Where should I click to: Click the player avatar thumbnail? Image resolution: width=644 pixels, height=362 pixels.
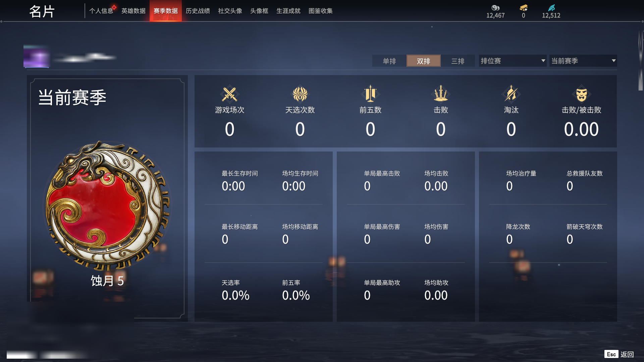coord(36,56)
